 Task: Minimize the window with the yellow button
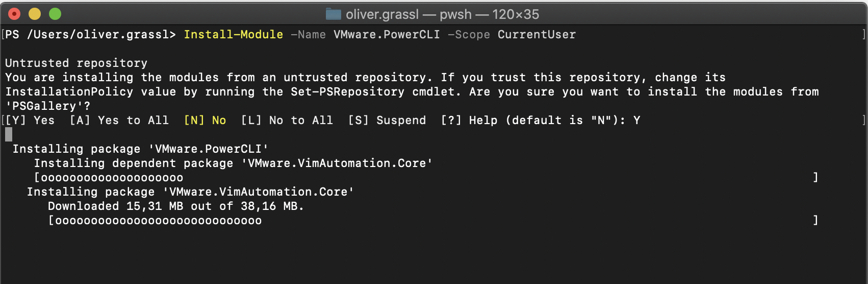point(35,14)
